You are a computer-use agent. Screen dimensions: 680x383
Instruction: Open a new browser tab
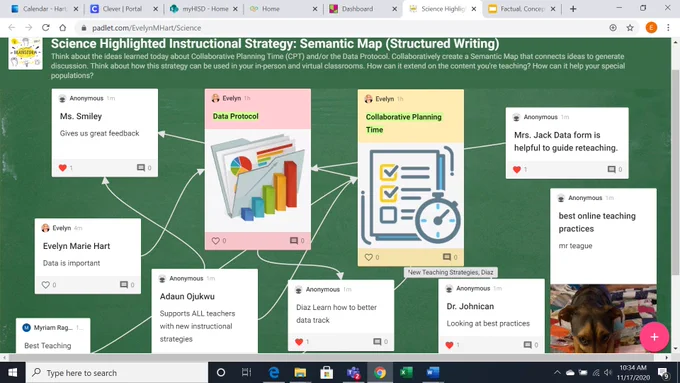573,9
